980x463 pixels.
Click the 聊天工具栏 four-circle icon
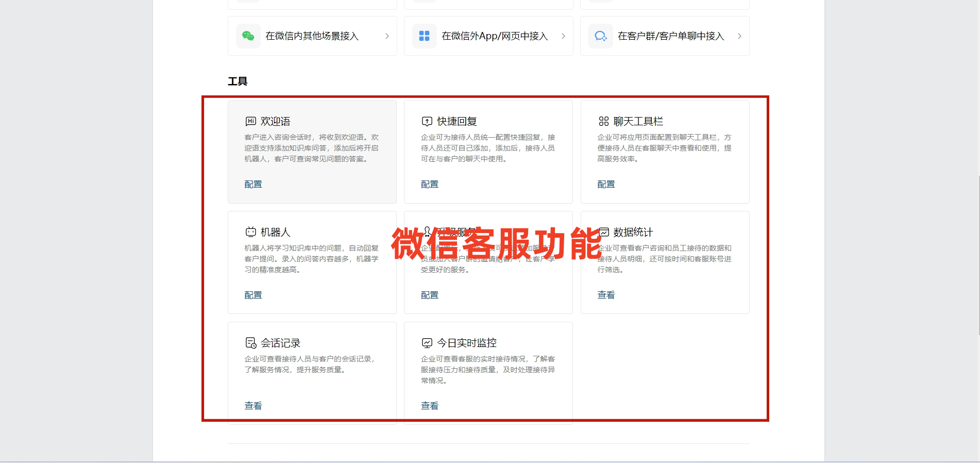pyautogui.click(x=604, y=121)
